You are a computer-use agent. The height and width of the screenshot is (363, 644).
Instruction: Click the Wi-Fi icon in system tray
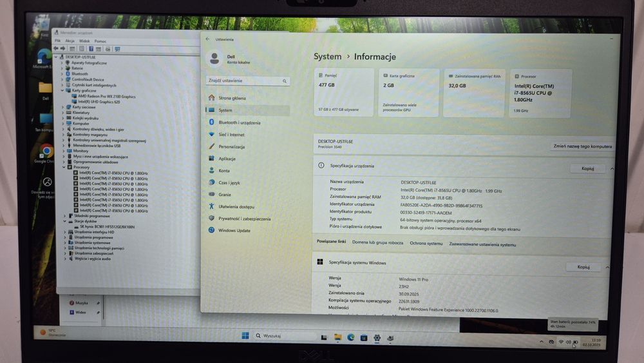point(561,342)
